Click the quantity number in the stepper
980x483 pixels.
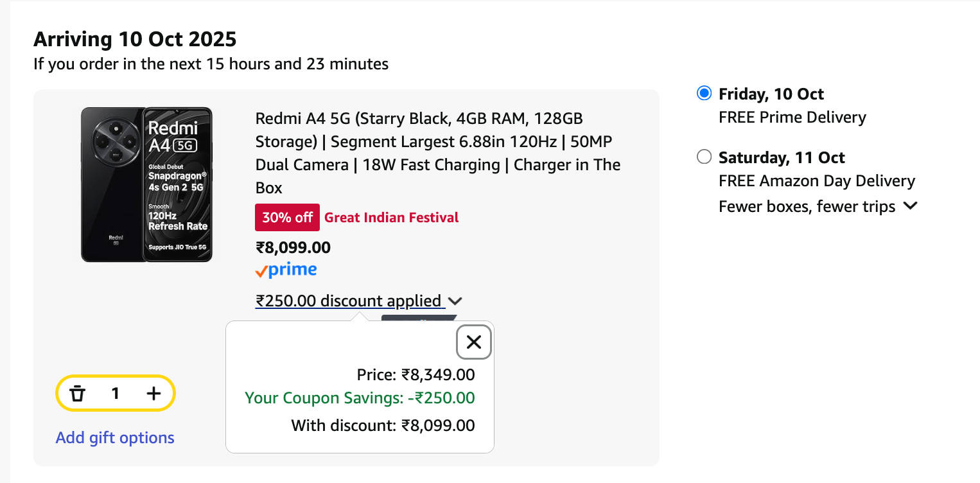coord(116,394)
